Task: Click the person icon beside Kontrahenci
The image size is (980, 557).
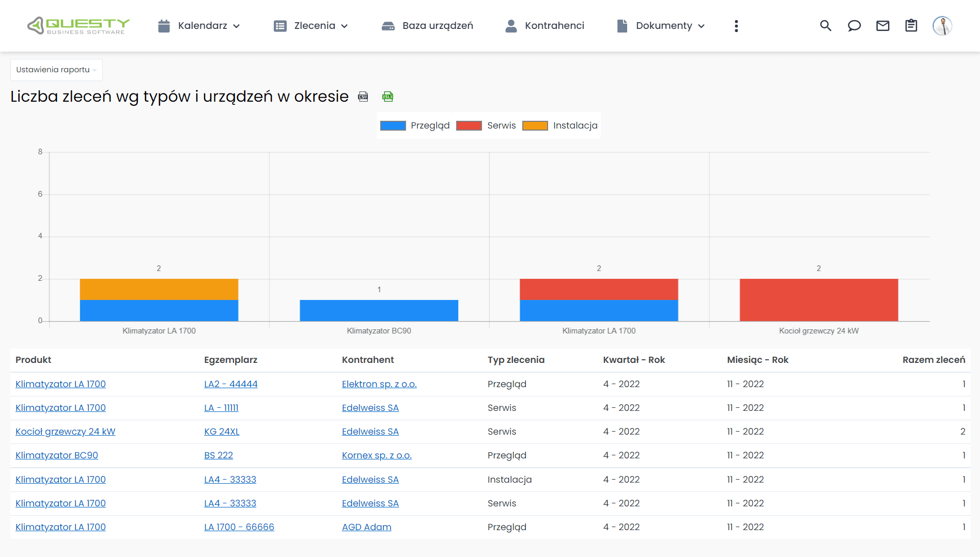Action: tap(511, 26)
